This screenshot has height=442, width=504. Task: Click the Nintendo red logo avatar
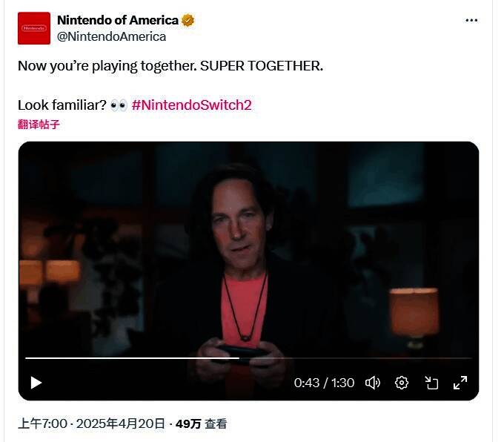[34, 28]
